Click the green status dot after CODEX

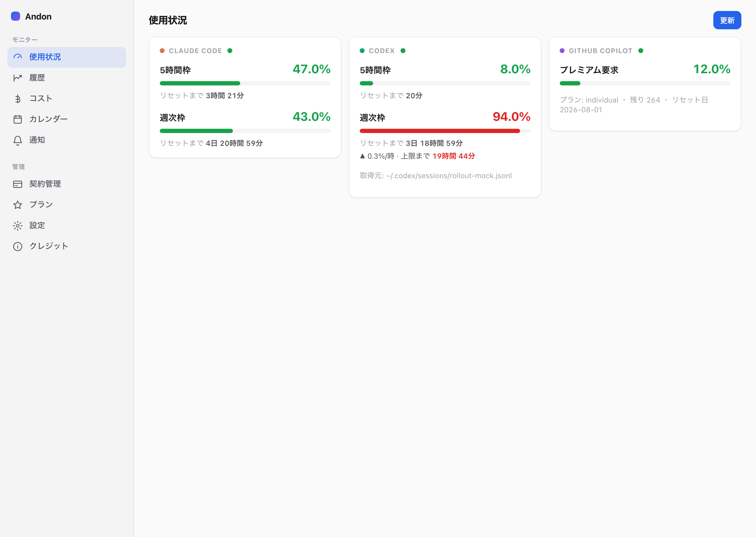tap(403, 51)
